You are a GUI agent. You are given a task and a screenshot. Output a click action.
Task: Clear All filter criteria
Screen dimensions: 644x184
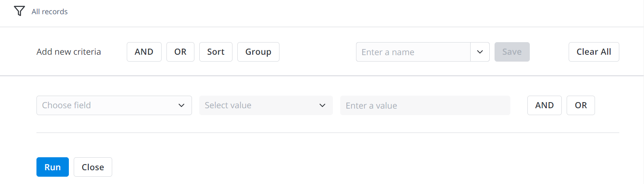[593, 52]
